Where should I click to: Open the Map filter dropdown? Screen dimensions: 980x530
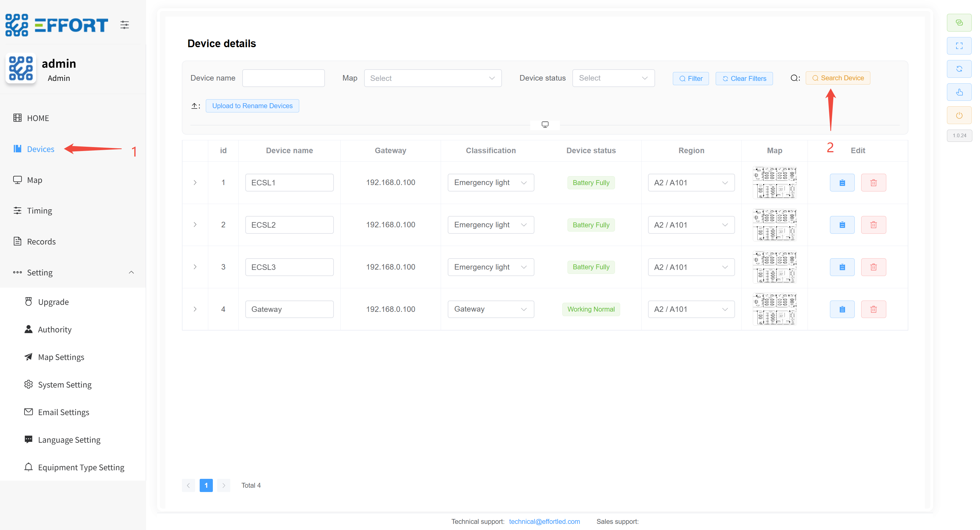432,78
